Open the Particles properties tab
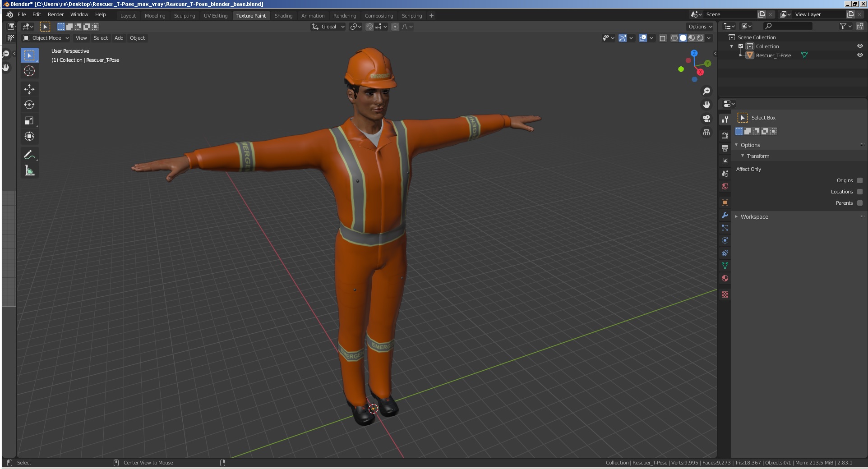 (x=725, y=228)
